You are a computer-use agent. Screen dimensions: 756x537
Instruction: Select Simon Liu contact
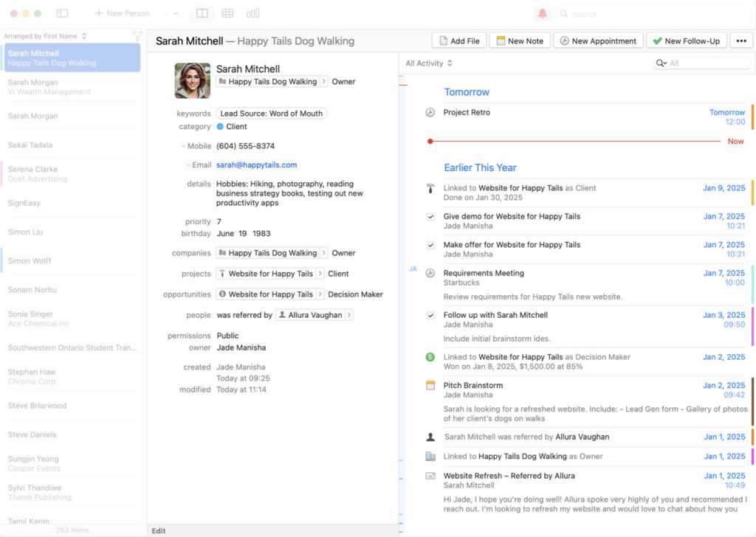point(72,232)
